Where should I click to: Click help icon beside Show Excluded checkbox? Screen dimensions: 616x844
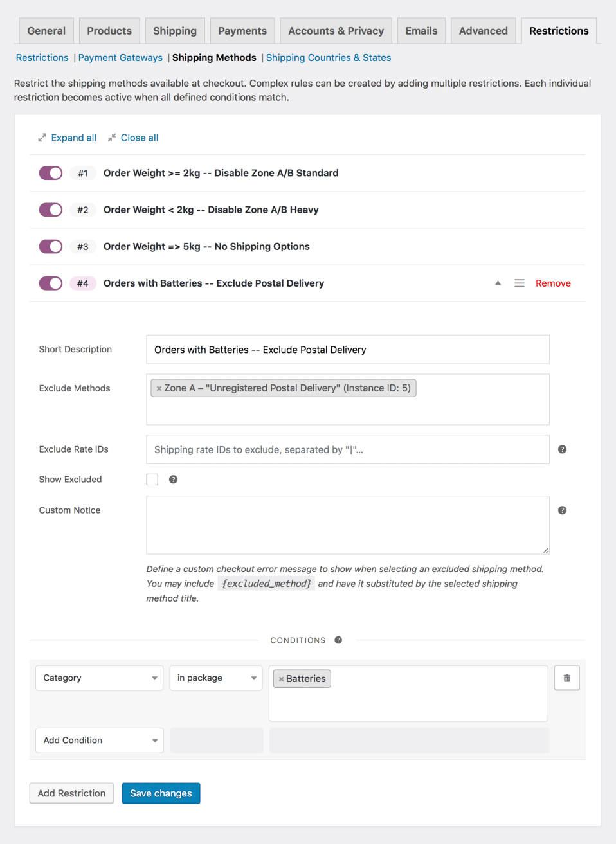pos(173,480)
